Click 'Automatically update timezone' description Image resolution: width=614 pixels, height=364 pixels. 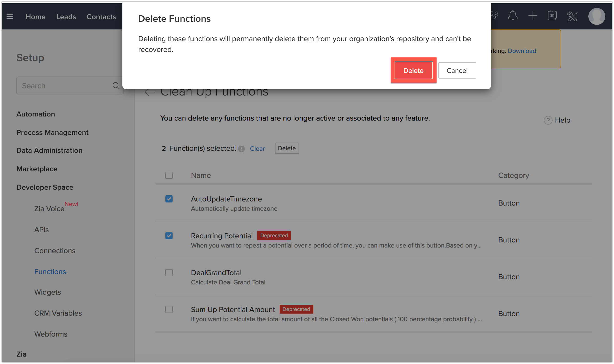(234, 208)
